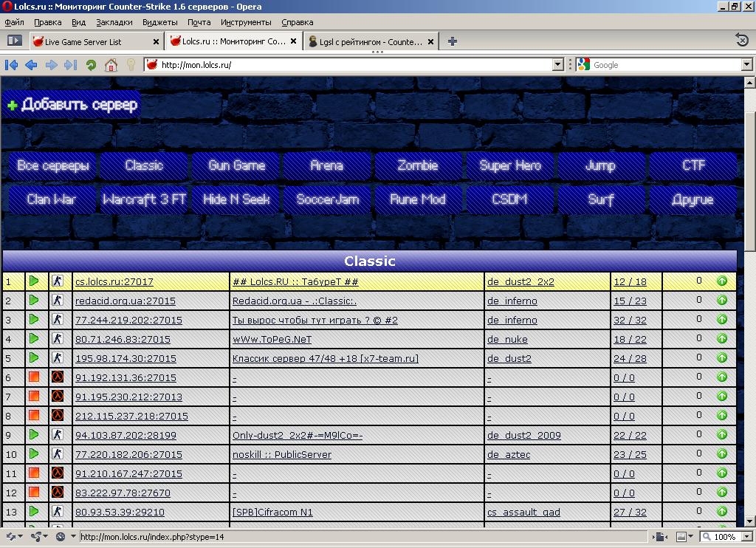Click offline red square for 91.192.131.36 row

point(34,377)
